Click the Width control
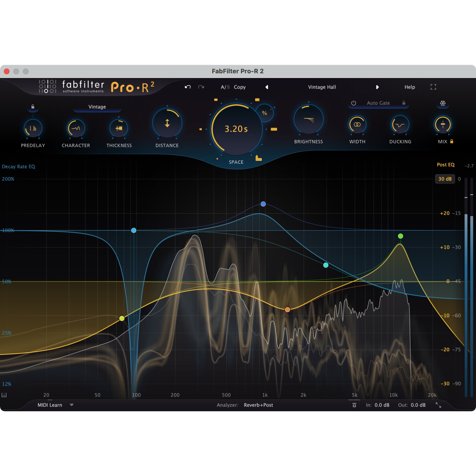The image size is (476, 476). pos(357,125)
